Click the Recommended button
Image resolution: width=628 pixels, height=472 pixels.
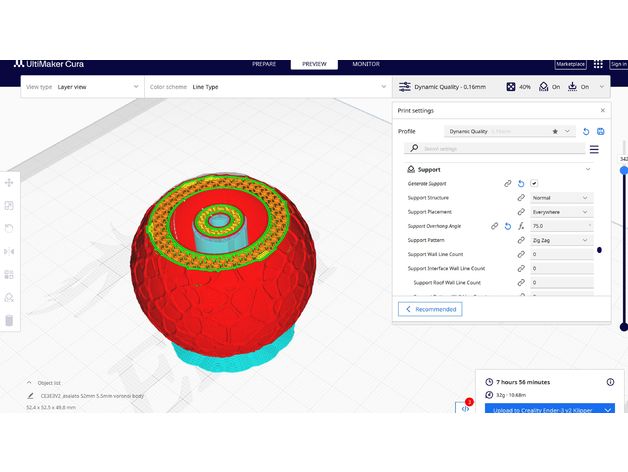tap(430, 309)
